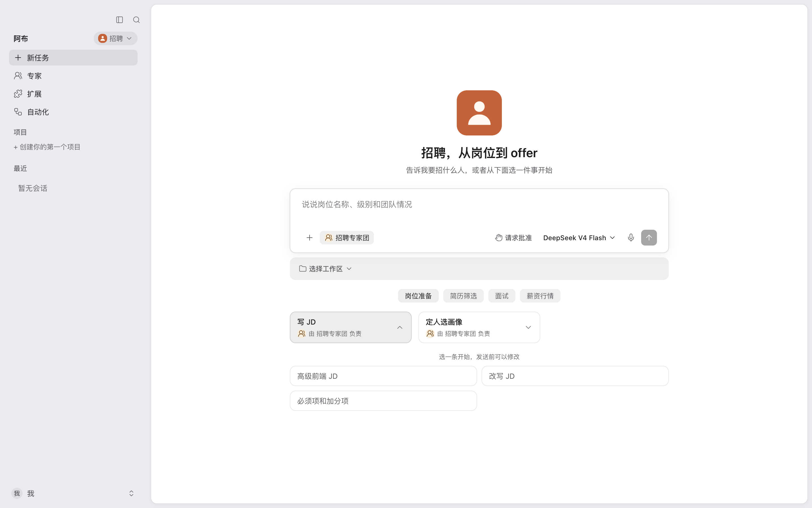This screenshot has width=812, height=508.
Task: Open search with the magnifier icon
Action: tap(136, 20)
